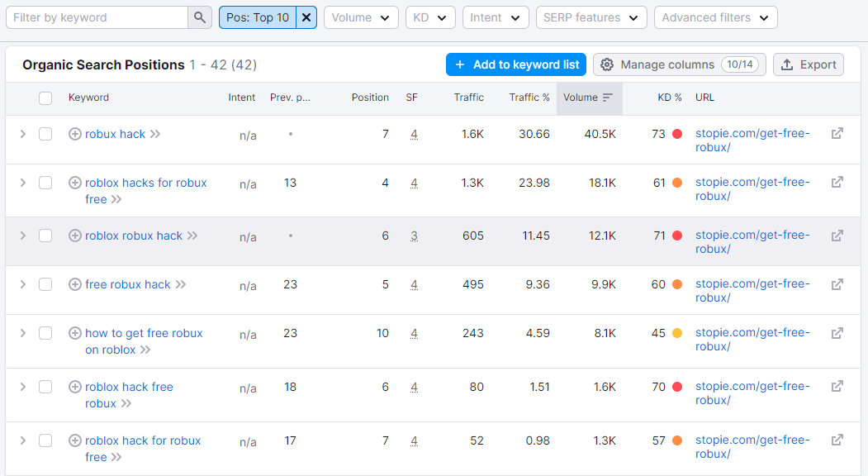Open the KD filter dropdown
The height and width of the screenshot is (476, 868).
click(x=430, y=17)
